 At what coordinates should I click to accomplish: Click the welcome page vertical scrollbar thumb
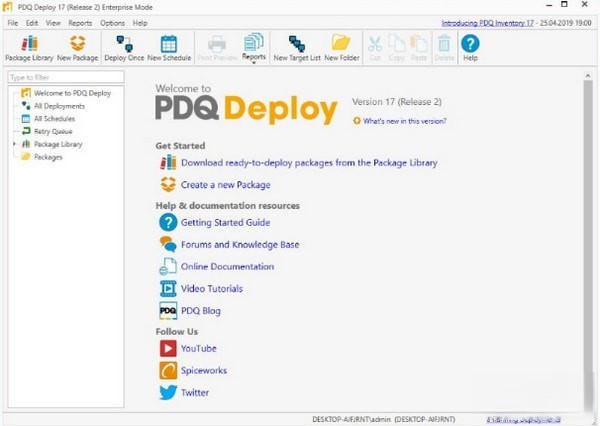(588, 245)
